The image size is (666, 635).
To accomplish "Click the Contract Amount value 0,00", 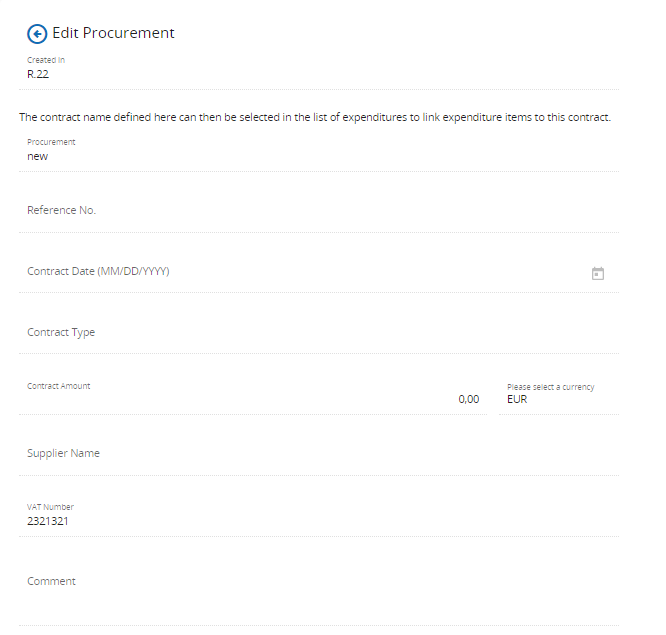I will point(468,399).
